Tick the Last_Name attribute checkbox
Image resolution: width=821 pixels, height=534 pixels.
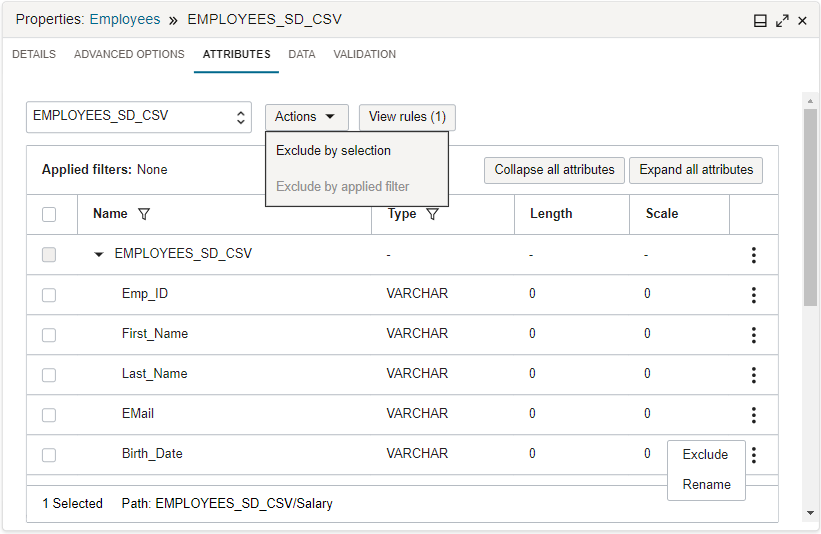[x=49, y=375]
